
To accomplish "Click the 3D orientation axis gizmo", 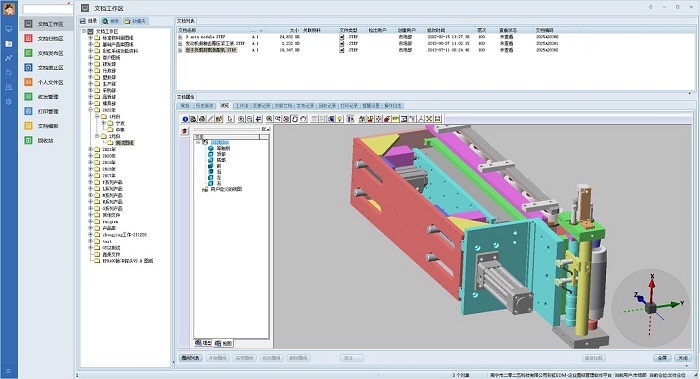I will click(x=651, y=307).
